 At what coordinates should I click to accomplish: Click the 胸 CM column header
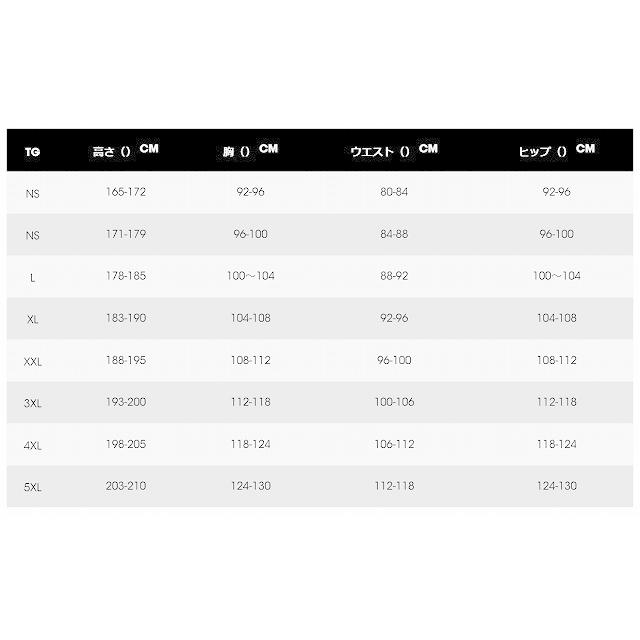click(x=250, y=151)
